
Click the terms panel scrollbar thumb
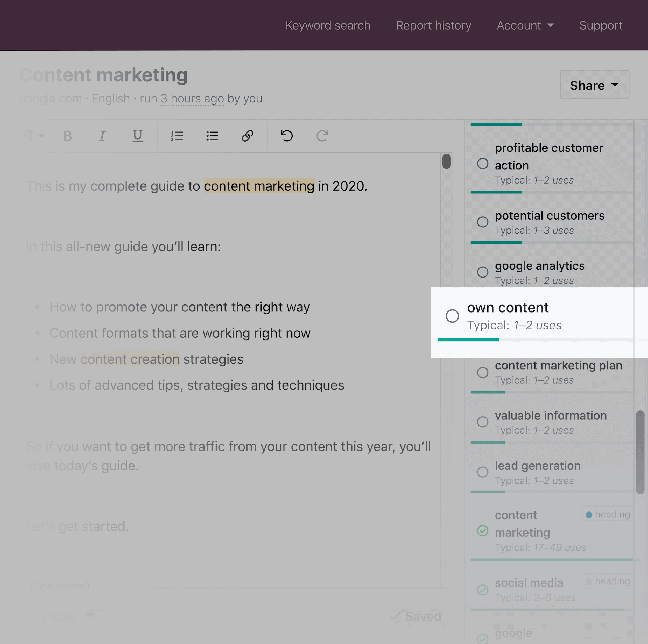coord(640,452)
